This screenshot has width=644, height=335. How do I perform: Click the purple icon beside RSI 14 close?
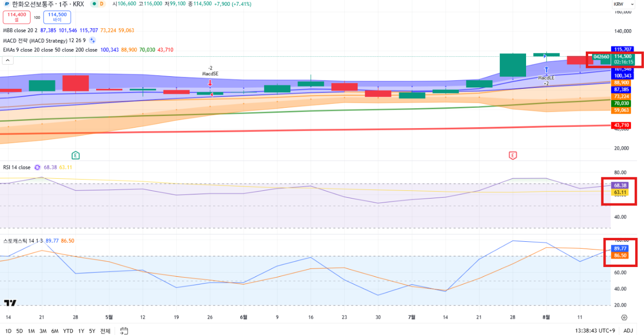(37, 167)
